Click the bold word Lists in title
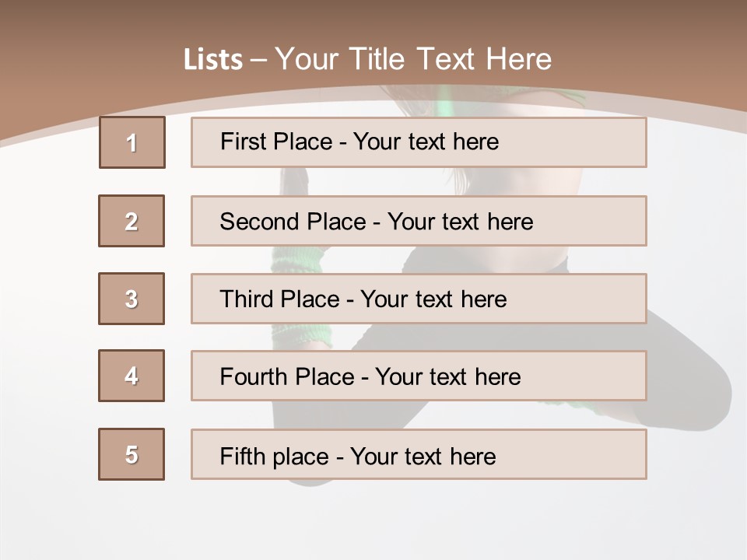Screen dimensions: 747x560 [x=213, y=60]
